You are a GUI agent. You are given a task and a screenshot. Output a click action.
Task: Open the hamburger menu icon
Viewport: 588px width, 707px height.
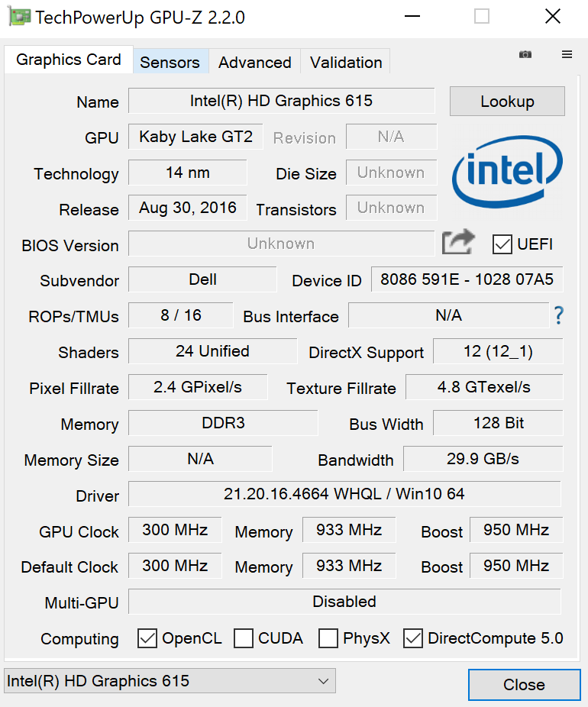567,54
